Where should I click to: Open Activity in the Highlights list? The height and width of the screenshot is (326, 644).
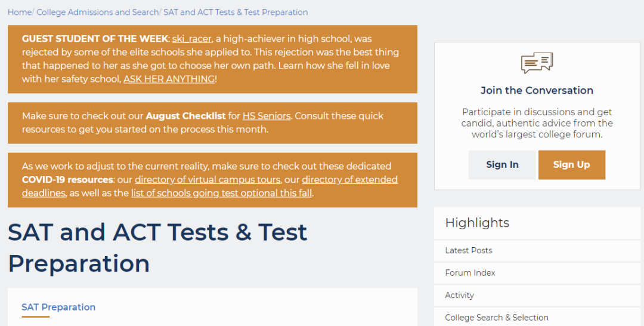[459, 295]
